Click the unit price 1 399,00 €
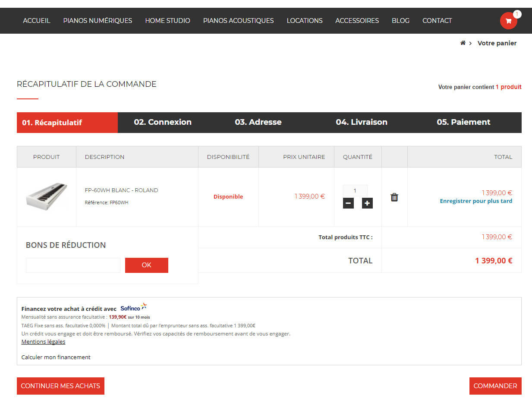This screenshot has height=405, width=532. (x=310, y=196)
